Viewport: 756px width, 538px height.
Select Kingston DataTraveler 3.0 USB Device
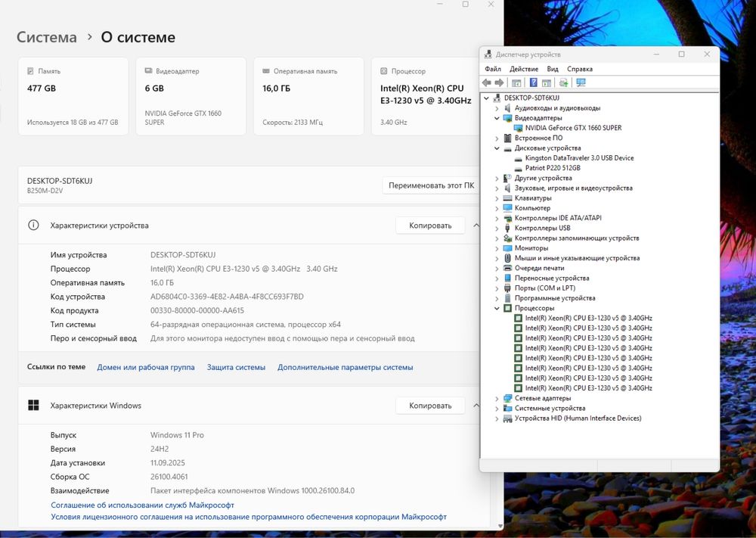pyautogui.click(x=580, y=158)
